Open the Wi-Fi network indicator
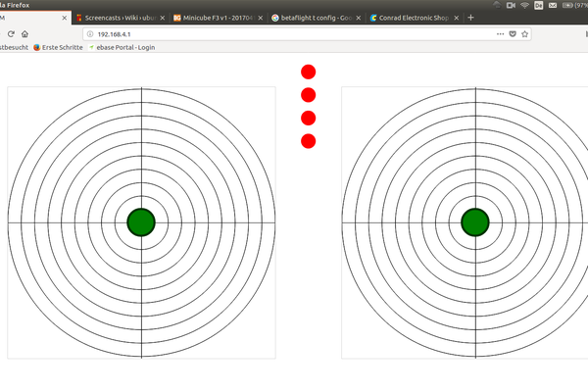Viewport: 588px width, 392px height. click(524, 5)
